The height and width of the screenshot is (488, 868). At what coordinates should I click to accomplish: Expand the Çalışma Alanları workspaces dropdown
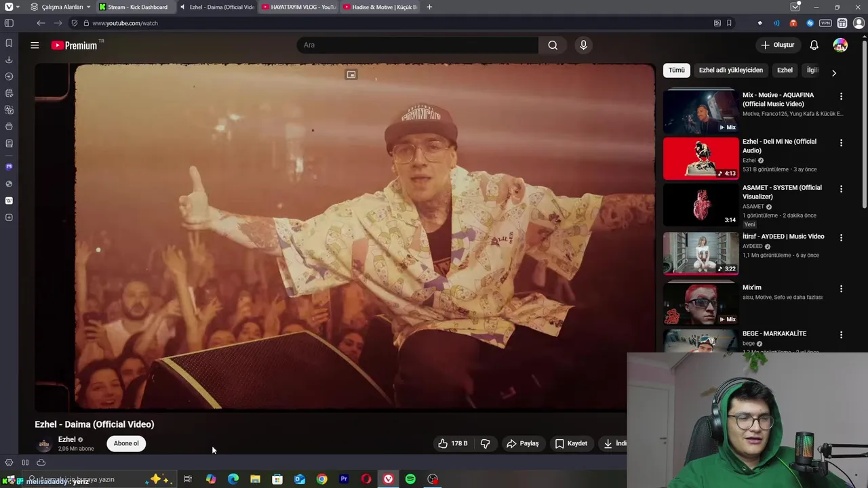(61, 7)
